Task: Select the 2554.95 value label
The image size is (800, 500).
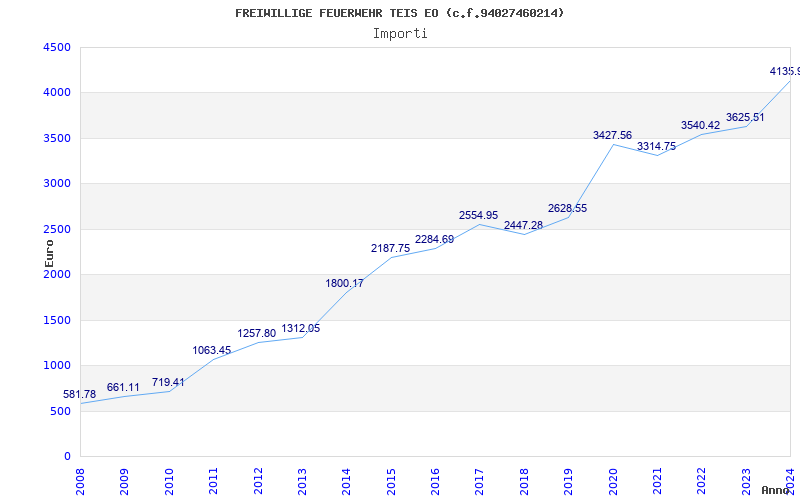Action: (x=479, y=215)
